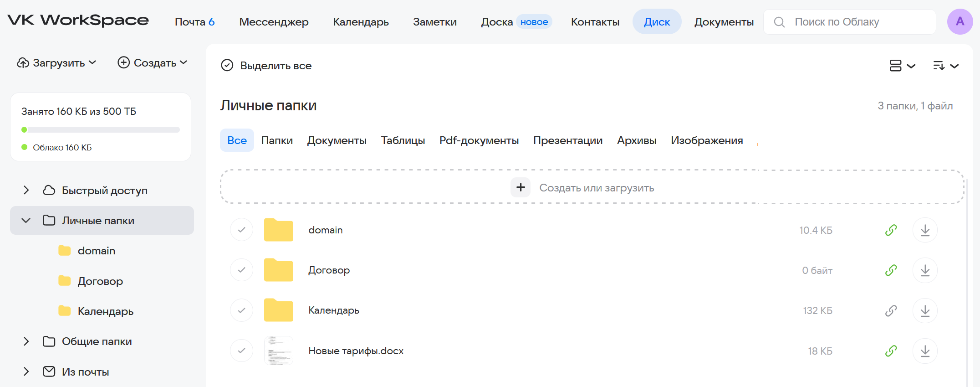Download the Договор folder
This screenshot has width=980, height=387.
pyautogui.click(x=925, y=270)
